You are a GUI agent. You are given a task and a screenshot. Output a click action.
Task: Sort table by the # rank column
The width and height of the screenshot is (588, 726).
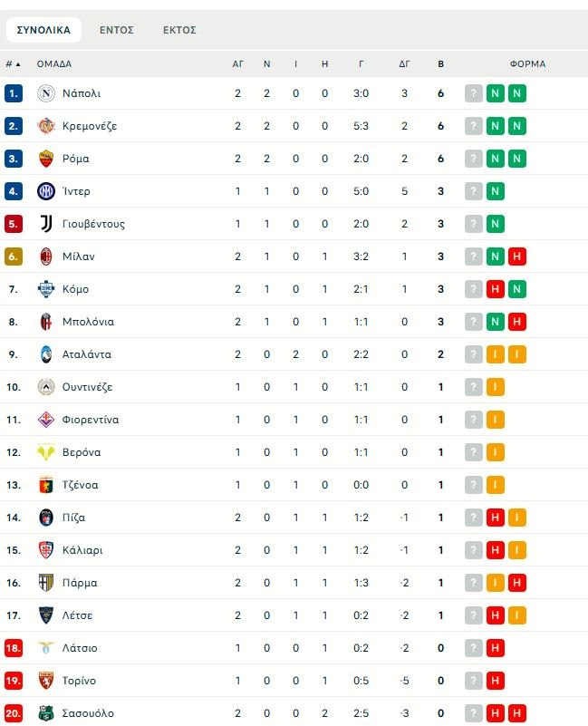pyautogui.click(x=13, y=64)
